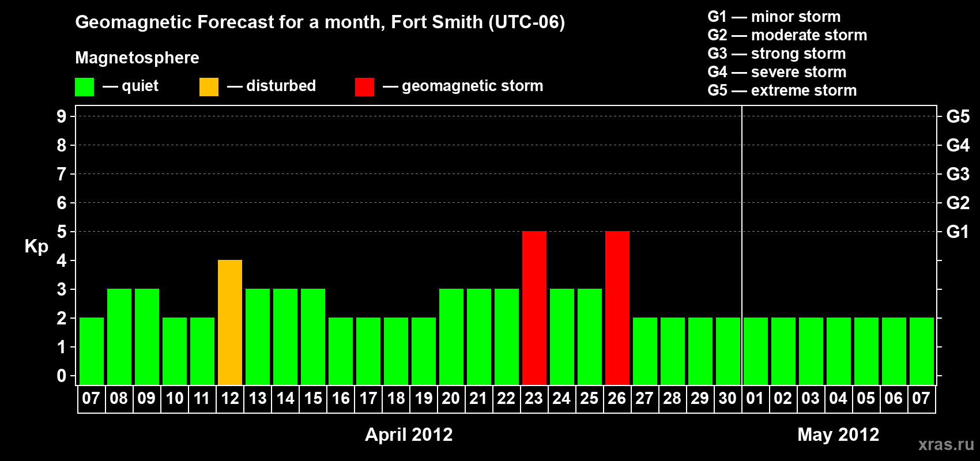980x461 pixels.
Task: Click the 'quiet' legend label
Action: tap(140, 86)
